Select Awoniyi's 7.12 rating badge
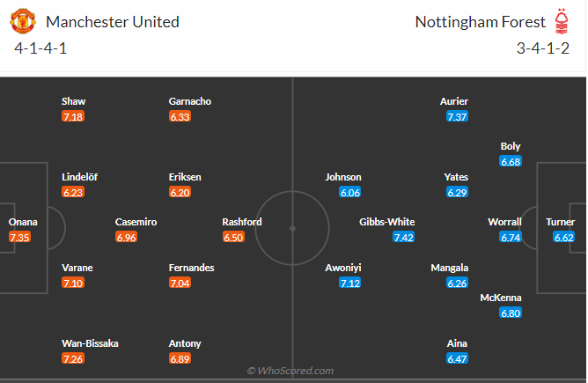This screenshot has width=588, height=383. coord(350,283)
